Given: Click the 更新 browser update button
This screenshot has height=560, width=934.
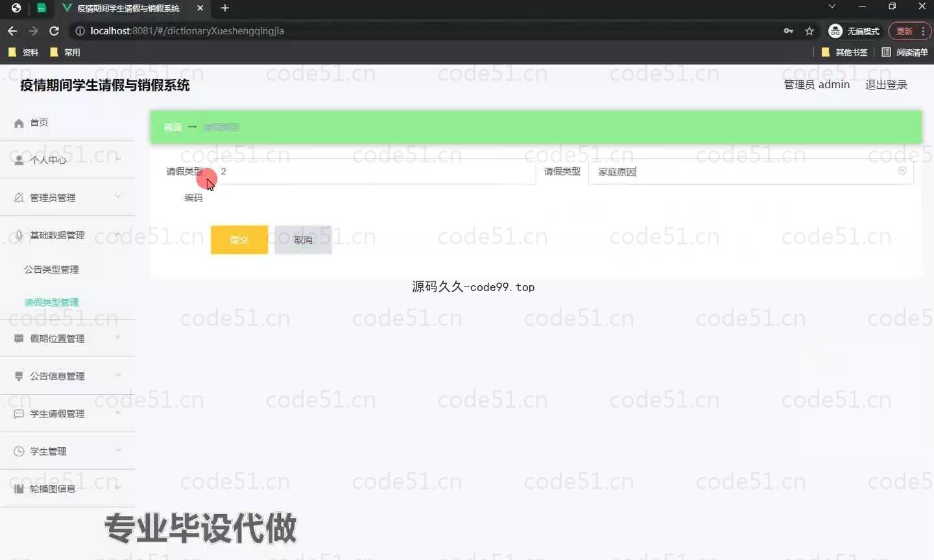Looking at the screenshot, I should click(909, 30).
